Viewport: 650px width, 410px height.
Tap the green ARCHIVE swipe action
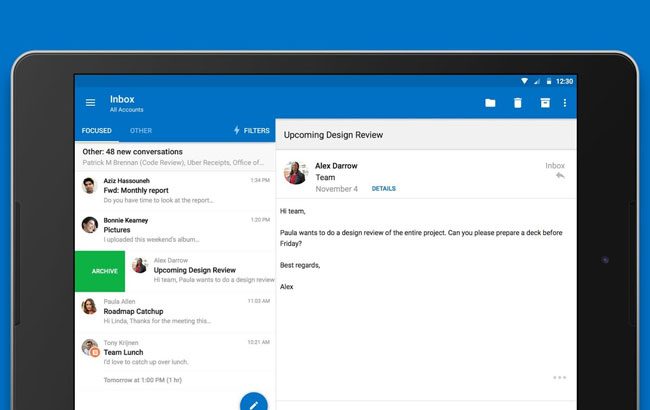point(100,271)
